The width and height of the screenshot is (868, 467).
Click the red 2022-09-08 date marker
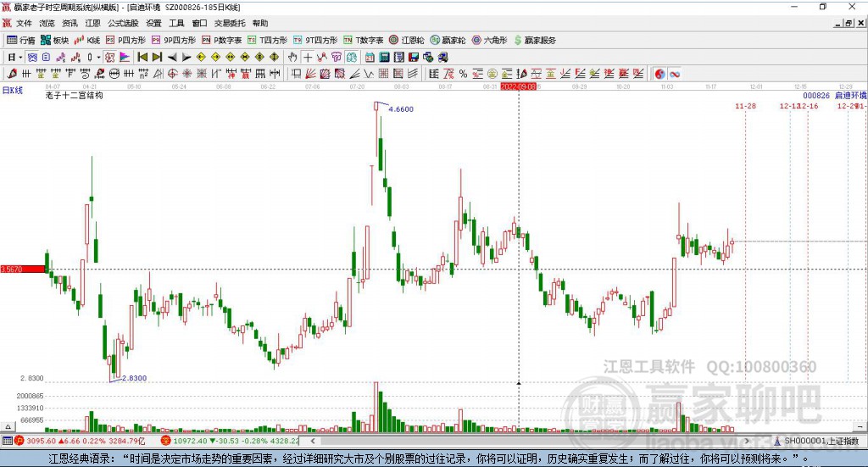coord(518,86)
